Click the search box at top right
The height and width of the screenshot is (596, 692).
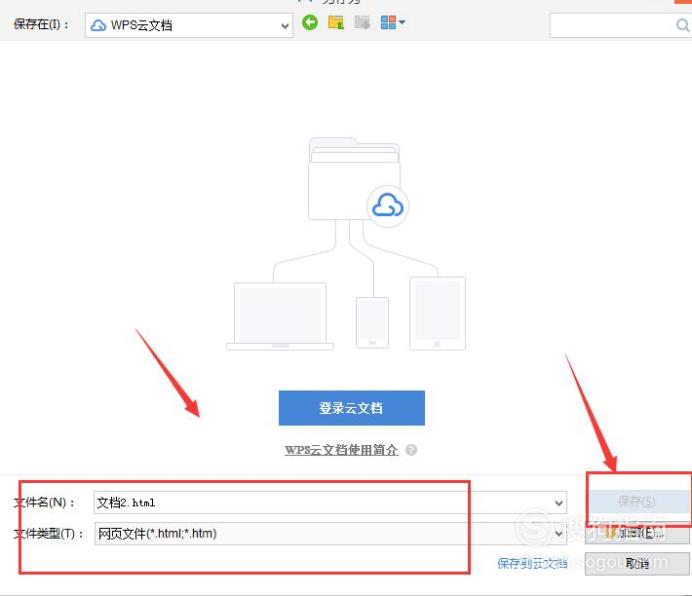621,25
